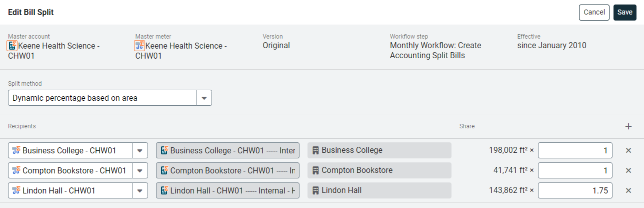644x208 pixels.
Task: Edit the Compton Bookstore share multiplier field
Action: [x=575, y=170]
